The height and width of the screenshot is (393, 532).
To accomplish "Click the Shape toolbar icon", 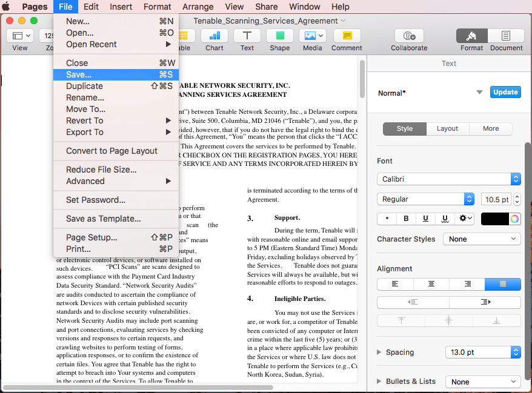I will 279,36.
